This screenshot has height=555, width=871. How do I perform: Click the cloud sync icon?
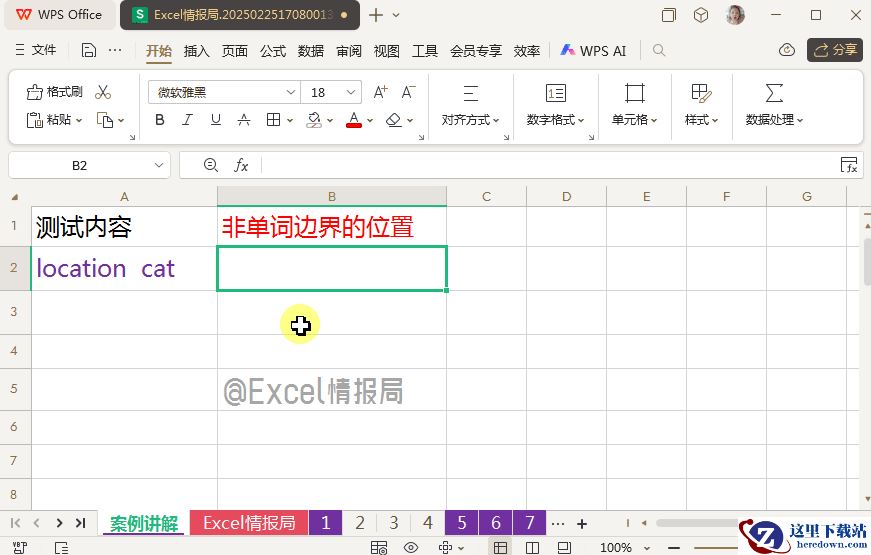pyautogui.click(x=787, y=50)
